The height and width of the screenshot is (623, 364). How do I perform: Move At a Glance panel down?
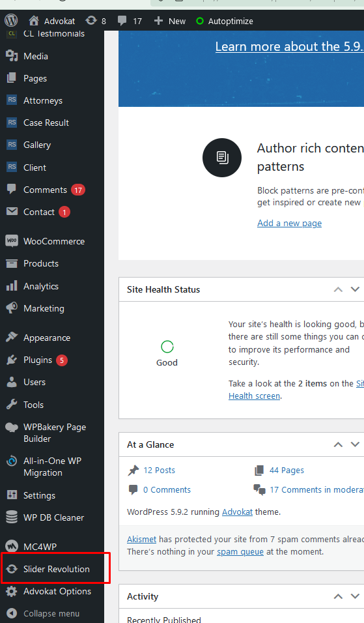click(356, 444)
